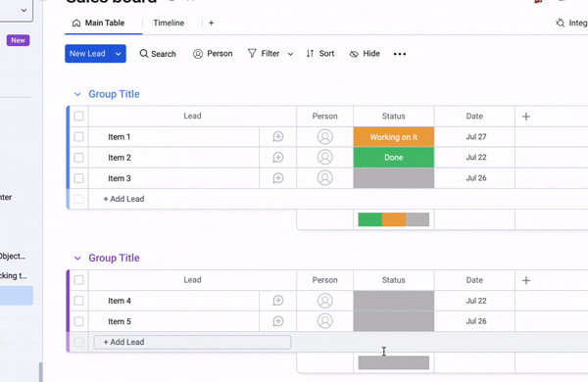Click Status column header in first group
The image size is (588, 382).
click(x=393, y=117)
